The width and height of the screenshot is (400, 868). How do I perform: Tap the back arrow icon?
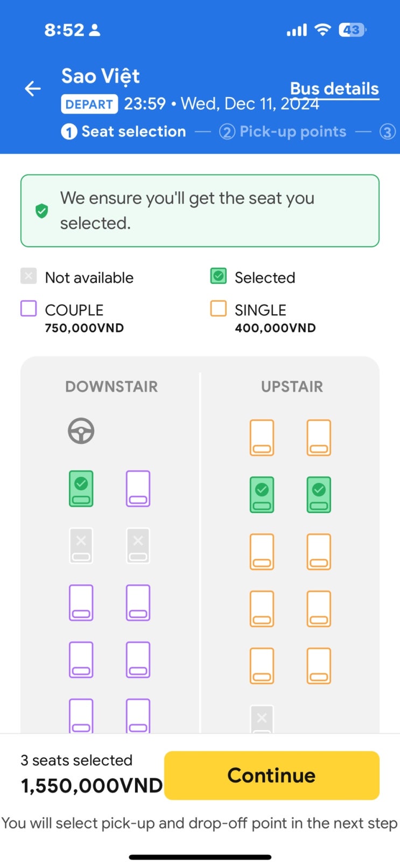tap(33, 88)
